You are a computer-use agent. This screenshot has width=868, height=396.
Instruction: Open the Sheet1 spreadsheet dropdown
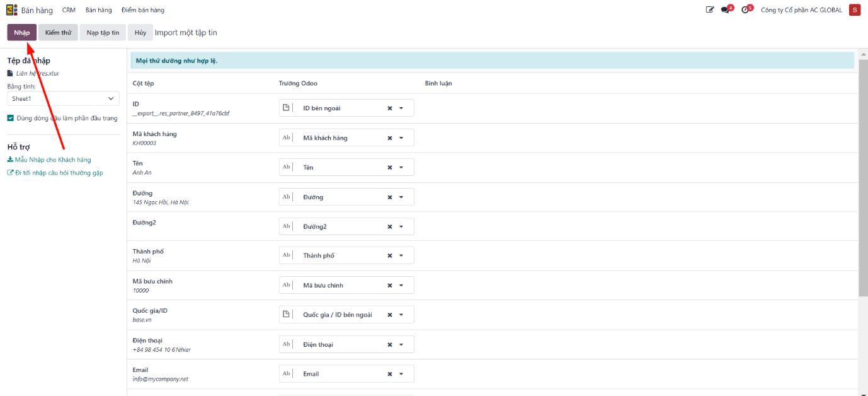(x=63, y=98)
